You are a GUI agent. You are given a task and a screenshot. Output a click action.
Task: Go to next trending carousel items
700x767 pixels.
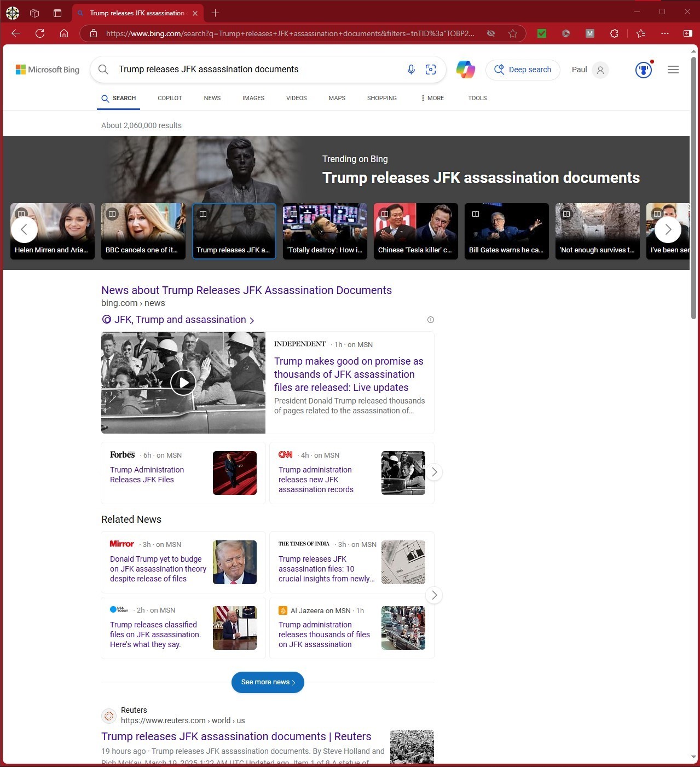coord(668,230)
